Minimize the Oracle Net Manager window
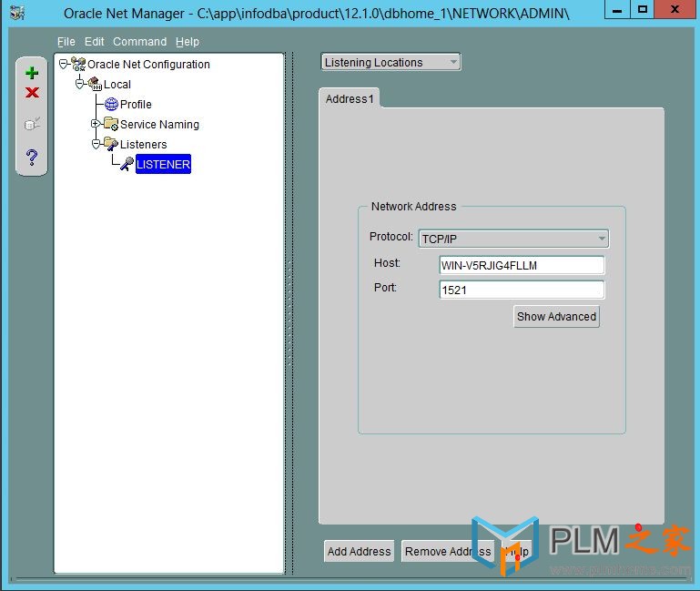The image size is (700, 591). 617,9
